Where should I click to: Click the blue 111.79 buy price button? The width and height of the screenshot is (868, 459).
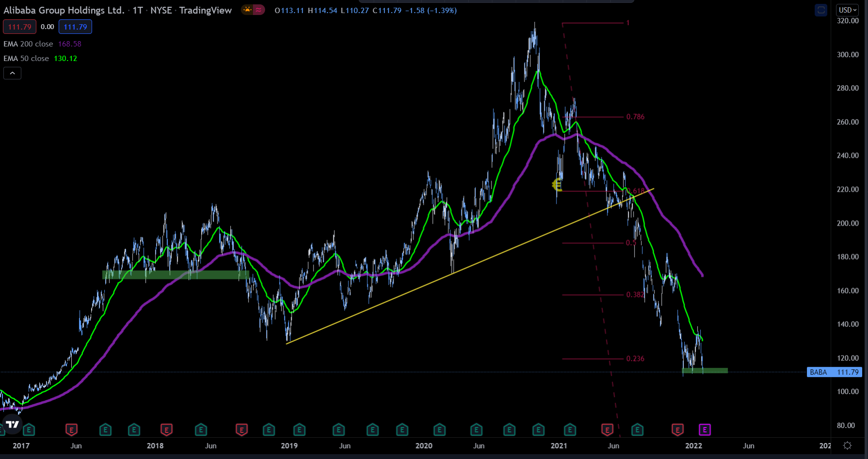[75, 27]
